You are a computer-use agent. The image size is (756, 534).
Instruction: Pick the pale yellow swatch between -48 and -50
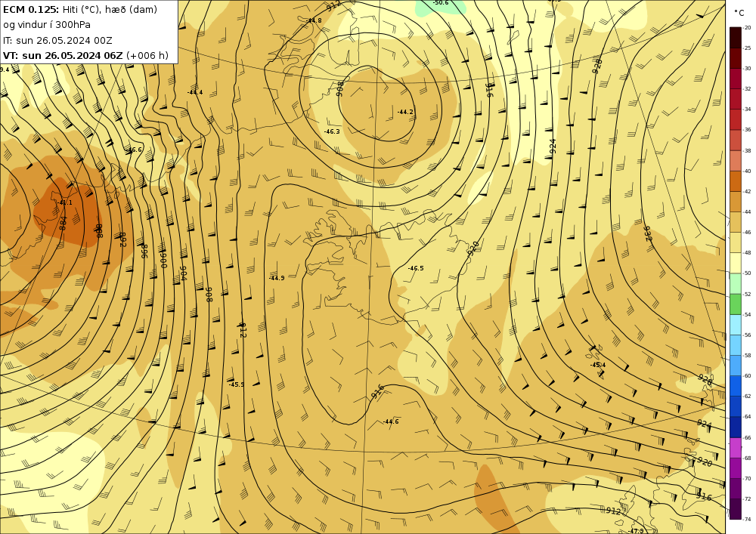coord(736,263)
